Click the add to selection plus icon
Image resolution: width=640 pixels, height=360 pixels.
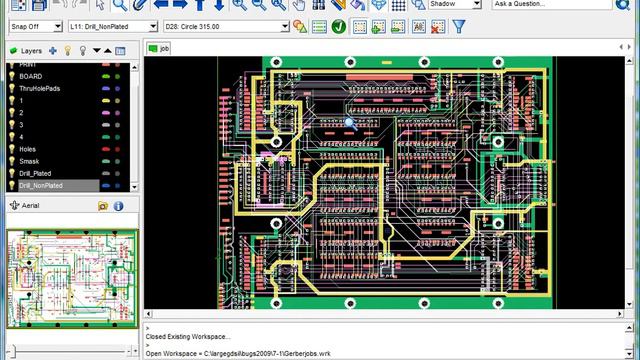coord(379,27)
